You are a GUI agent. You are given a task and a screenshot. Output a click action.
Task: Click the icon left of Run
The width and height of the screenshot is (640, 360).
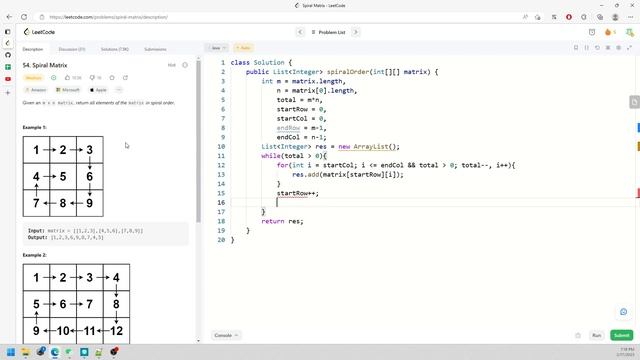click(578, 335)
